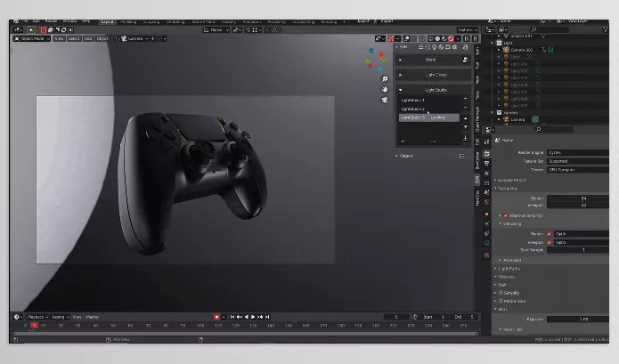The width and height of the screenshot is (619, 364).
Task: Click the world panel icon at right
Action: tap(466, 60)
